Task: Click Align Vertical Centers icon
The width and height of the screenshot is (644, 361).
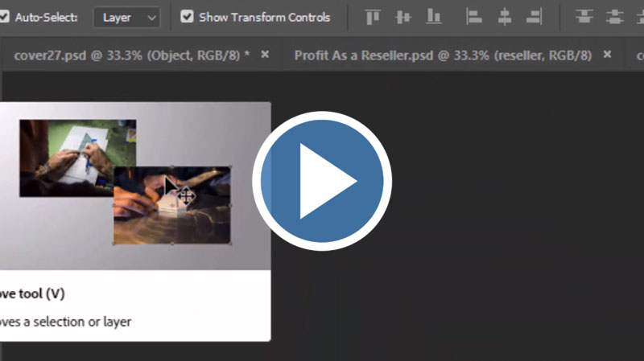Action: pyautogui.click(x=403, y=16)
